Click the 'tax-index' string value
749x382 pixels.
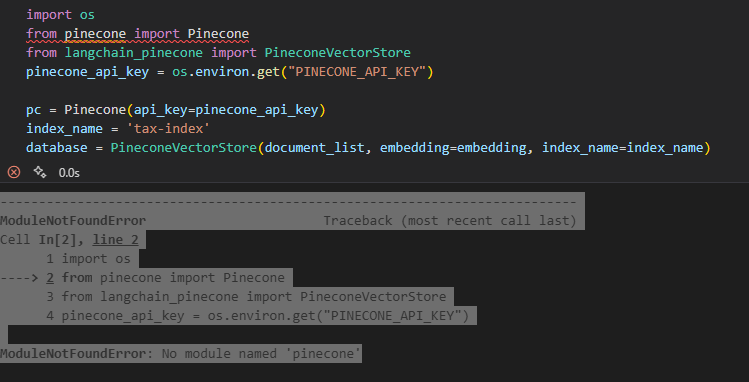coord(168,129)
